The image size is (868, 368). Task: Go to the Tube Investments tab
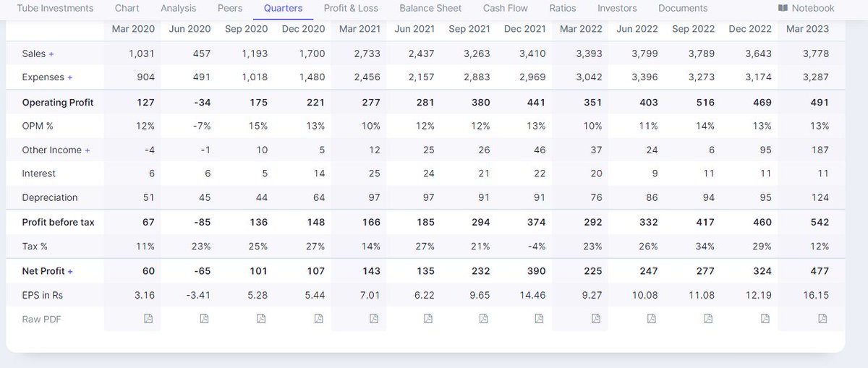click(56, 8)
